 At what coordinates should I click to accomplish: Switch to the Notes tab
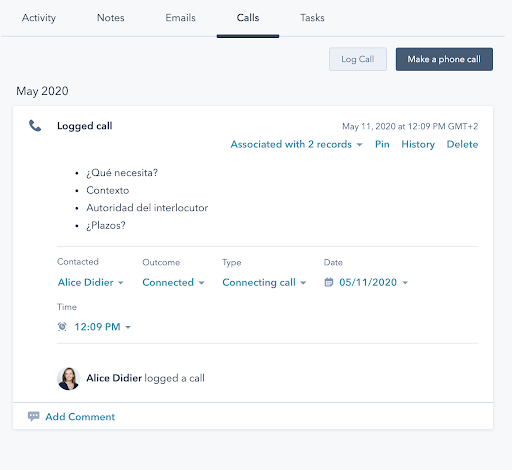[x=111, y=18]
